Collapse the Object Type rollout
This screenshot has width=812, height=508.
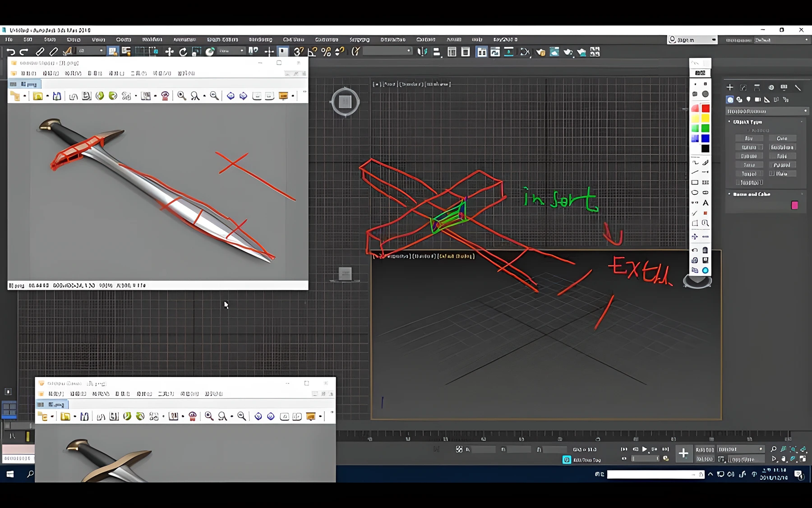pos(747,122)
